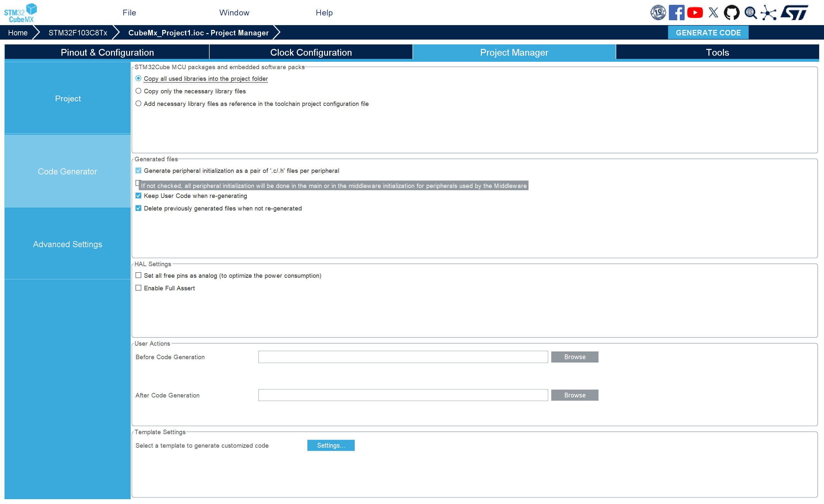Select Add necessary library files as reference
The height and width of the screenshot is (504, 824).
pyautogui.click(x=138, y=104)
